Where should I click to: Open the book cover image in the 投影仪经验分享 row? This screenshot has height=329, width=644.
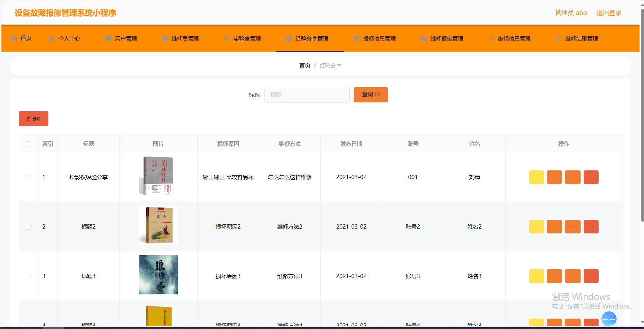click(158, 176)
